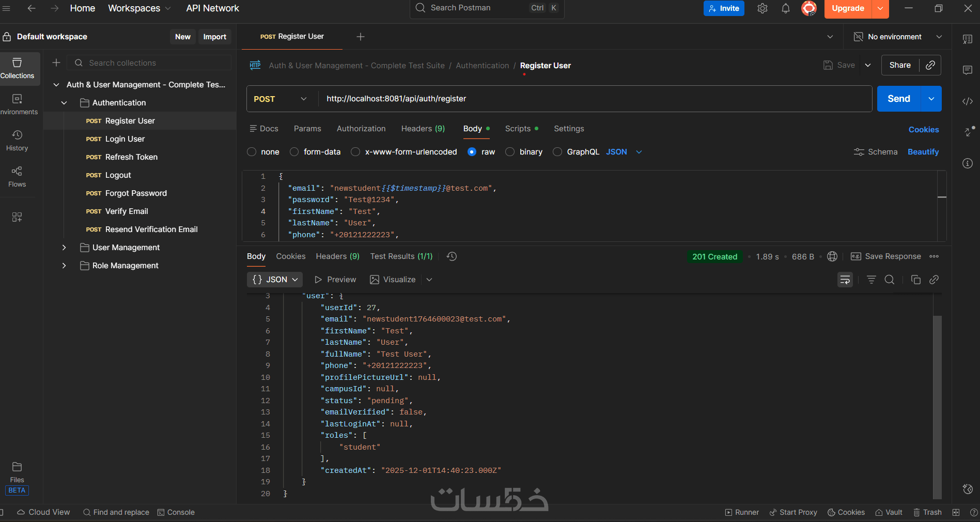Open the raw body JSON language dropdown
The height and width of the screenshot is (522, 980).
(x=624, y=152)
